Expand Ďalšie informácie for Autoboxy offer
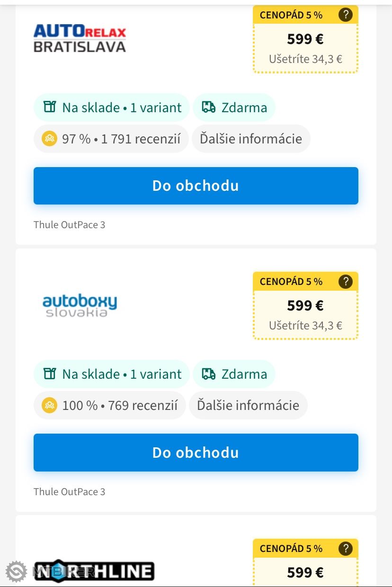This screenshot has height=587, width=392. coord(248,405)
